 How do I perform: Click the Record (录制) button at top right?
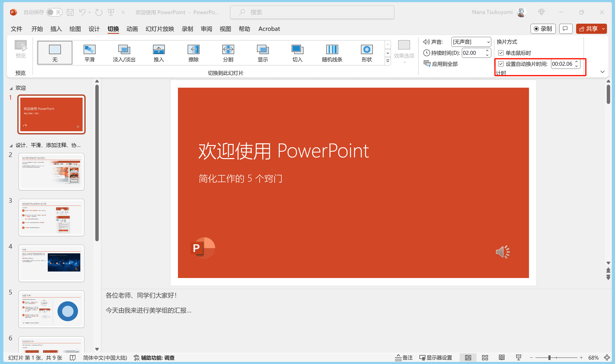543,29
